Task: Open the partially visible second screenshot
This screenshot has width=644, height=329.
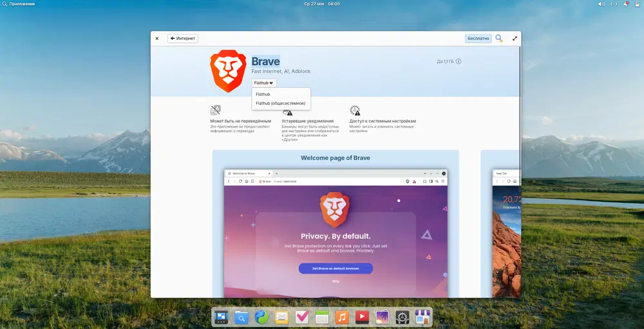Action: click(506, 233)
